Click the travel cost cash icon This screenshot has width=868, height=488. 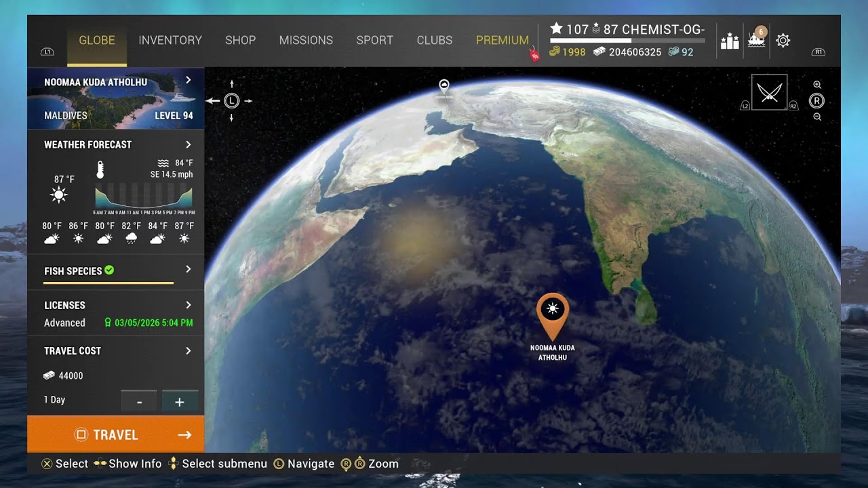(x=49, y=375)
